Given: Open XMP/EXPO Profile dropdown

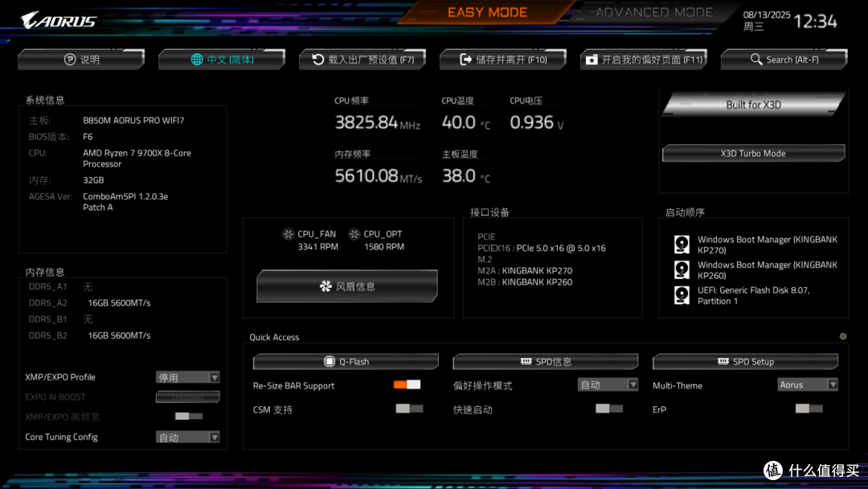Looking at the screenshot, I should tap(187, 377).
